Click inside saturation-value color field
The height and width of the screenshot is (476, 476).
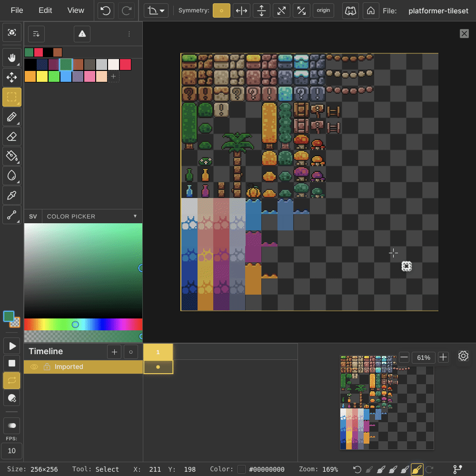[83, 270]
